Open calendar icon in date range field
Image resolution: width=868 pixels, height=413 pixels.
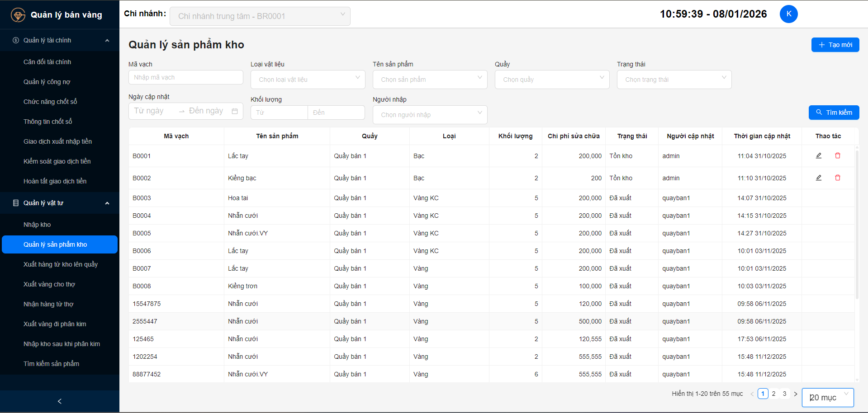(x=234, y=111)
